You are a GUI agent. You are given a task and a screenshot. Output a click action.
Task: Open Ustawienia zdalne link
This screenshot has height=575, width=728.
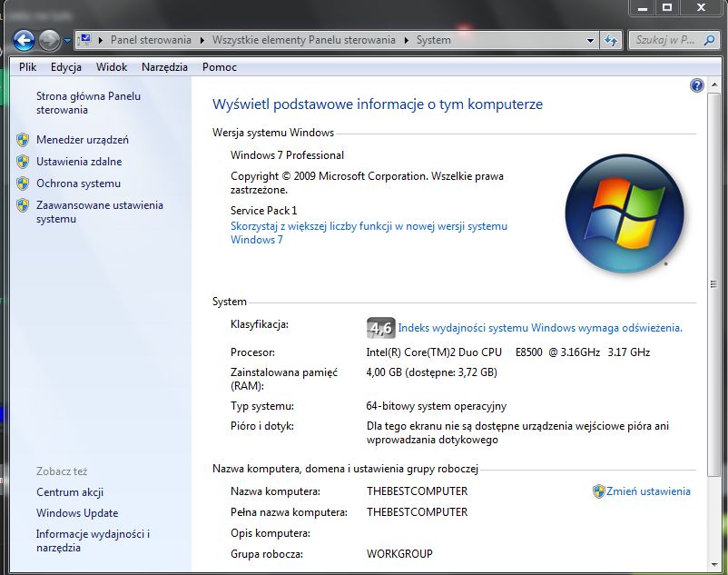pyautogui.click(x=79, y=162)
